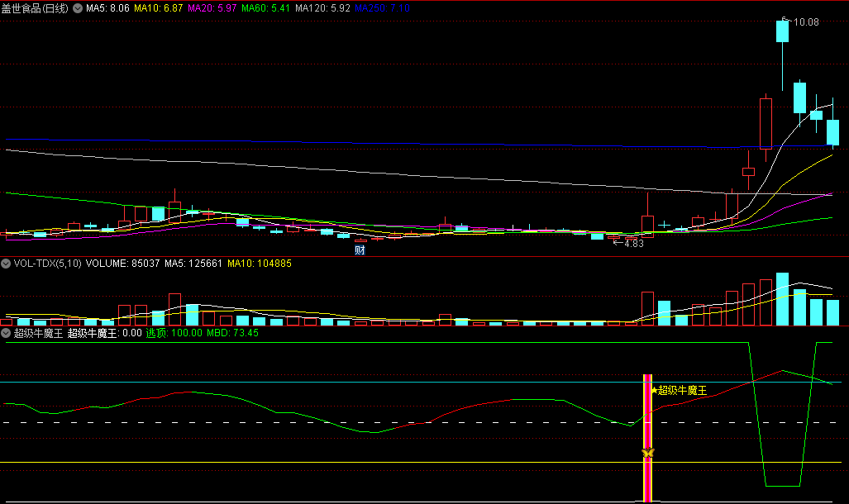
Task: Click the MA60: 5.41 value label
Action: [x=266, y=8]
